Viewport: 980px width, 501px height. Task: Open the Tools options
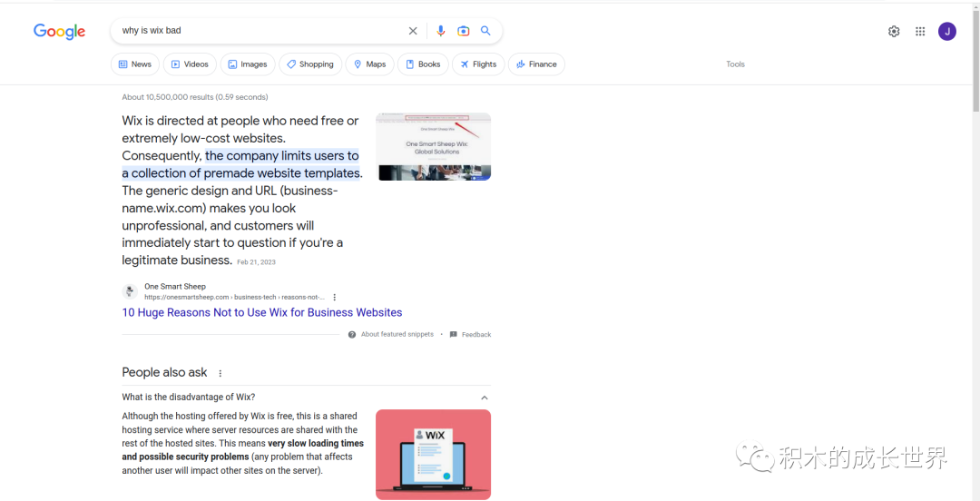(735, 64)
